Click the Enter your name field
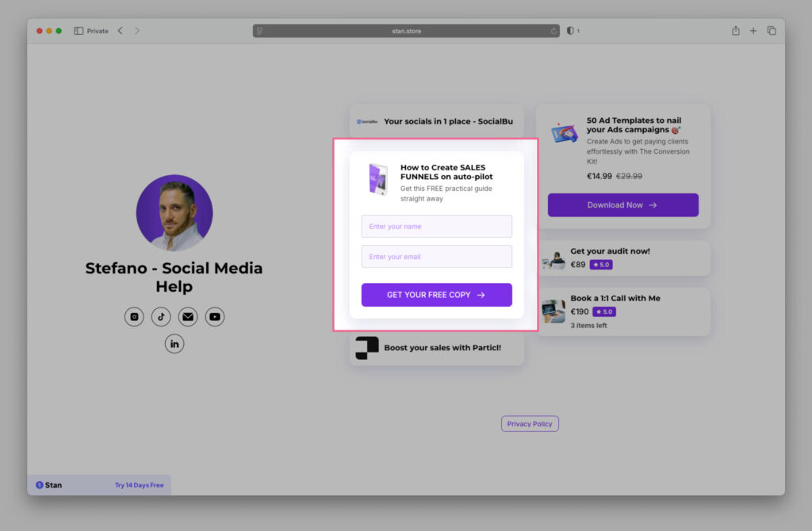 point(436,227)
